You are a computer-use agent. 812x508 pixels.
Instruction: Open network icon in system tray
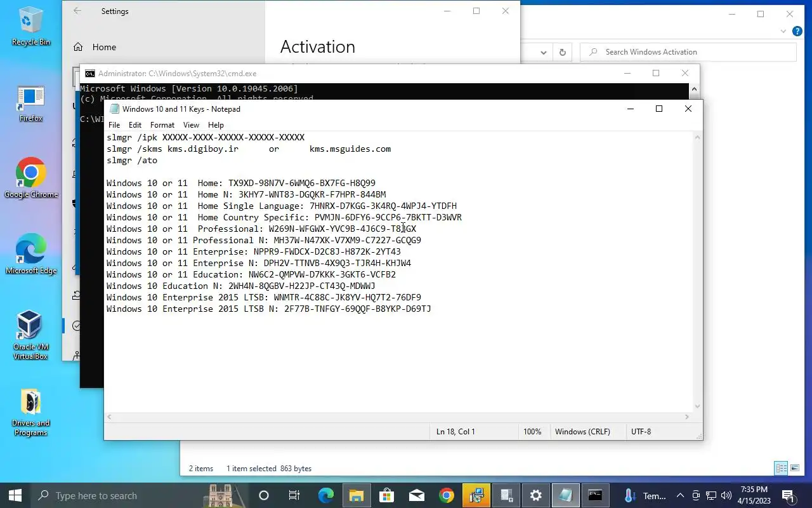point(711,495)
